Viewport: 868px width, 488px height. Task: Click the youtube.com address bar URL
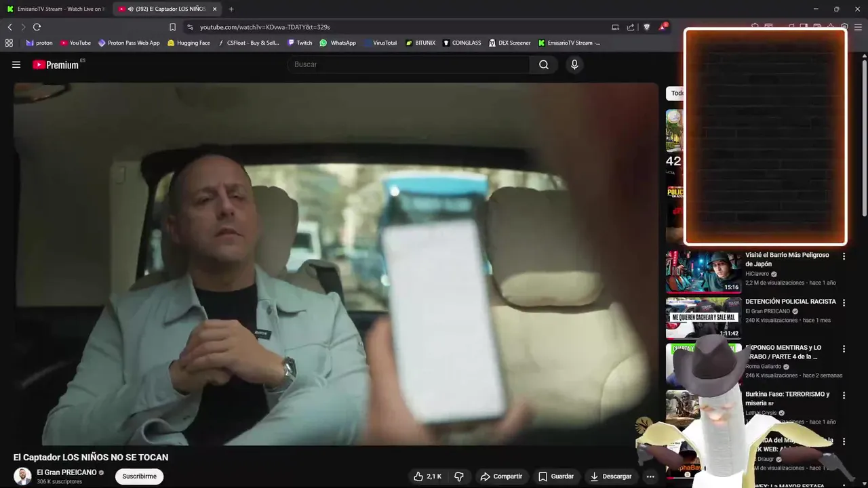[264, 27]
